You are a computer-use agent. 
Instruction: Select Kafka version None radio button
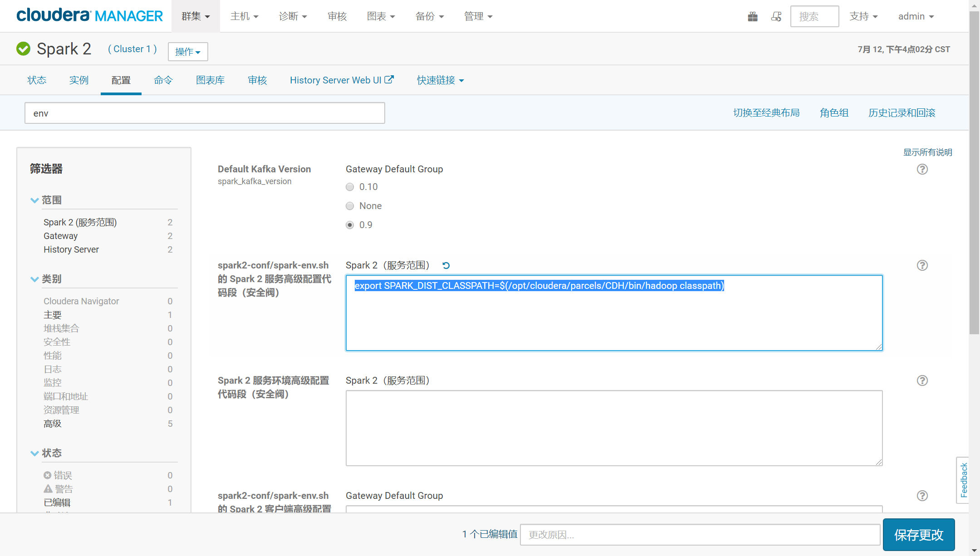(x=350, y=206)
